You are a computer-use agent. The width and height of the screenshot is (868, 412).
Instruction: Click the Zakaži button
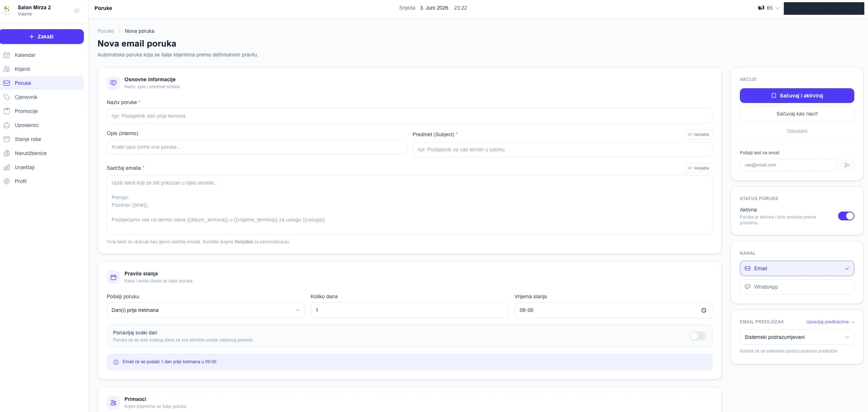pos(42,37)
